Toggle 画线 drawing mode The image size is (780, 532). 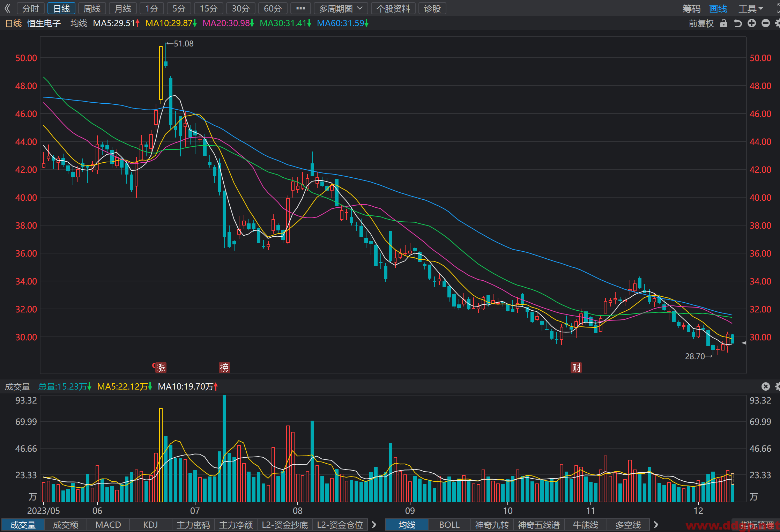[x=718, y=8]
